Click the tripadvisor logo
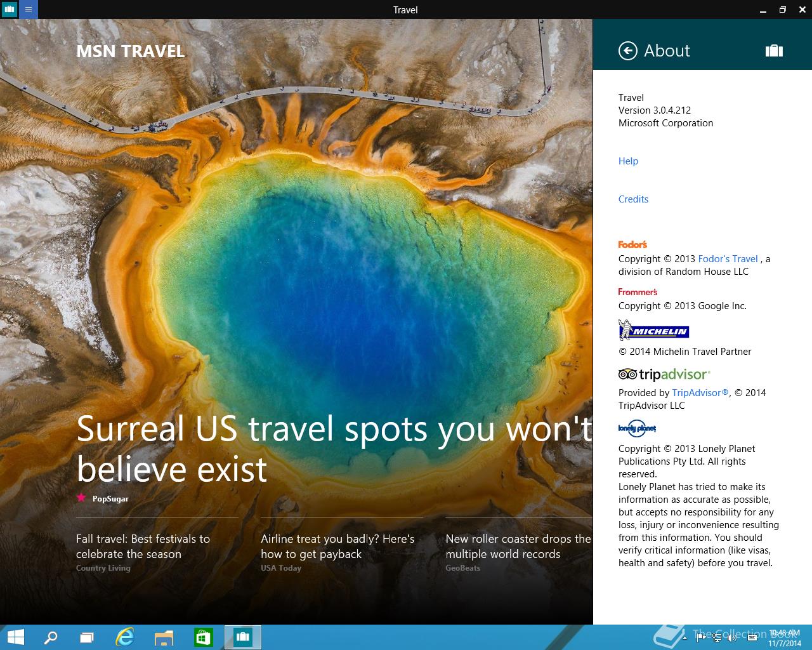Image resolution: width=812 pixels, height=650 pixels. [664, 375]
